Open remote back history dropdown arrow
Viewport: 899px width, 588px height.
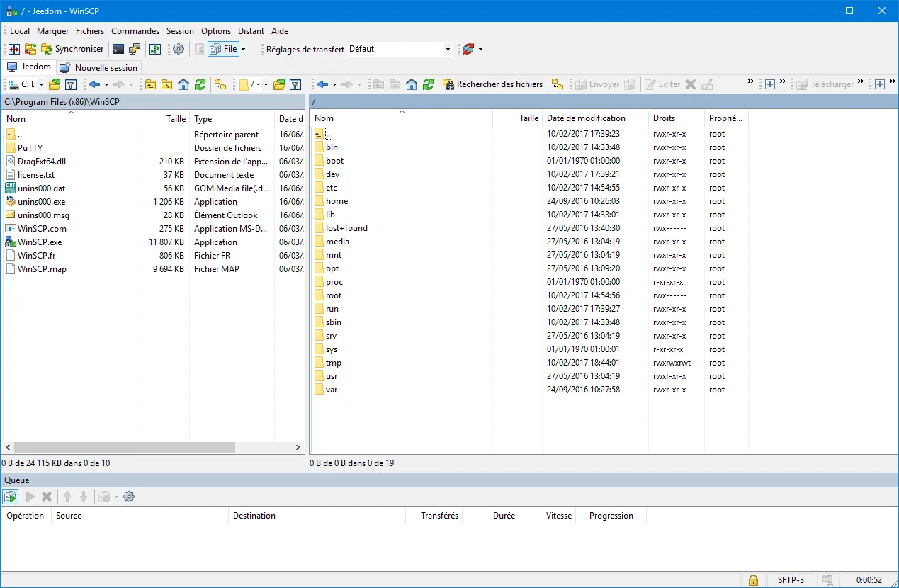tap(334, 85)
